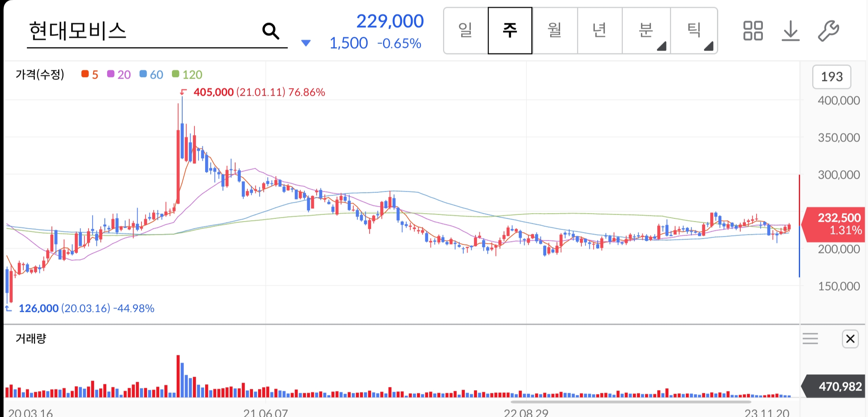Click the 200,000 axis label
868x417 pixels.
839,249
